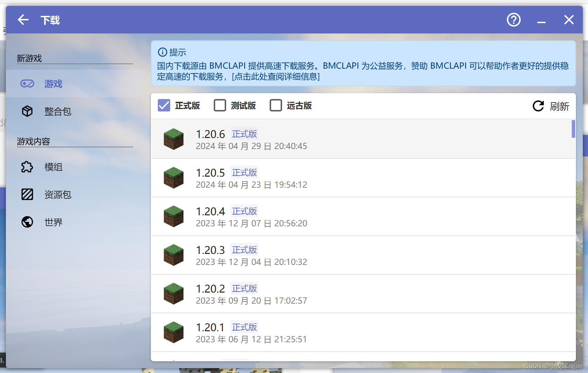Enable the 测试版 checkbox

pyautogui.click(x=220, y=105)
